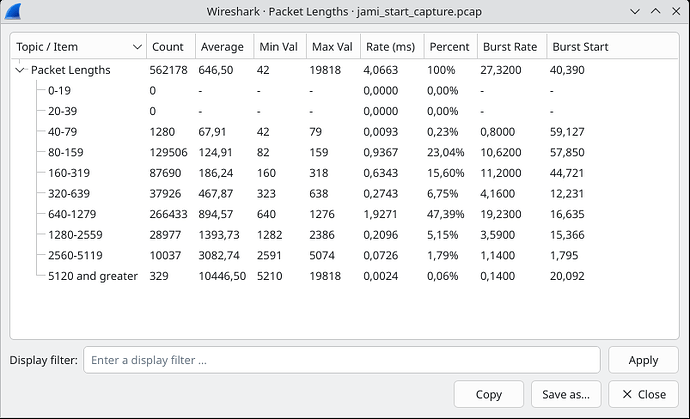Close the window with title bar X

pyautogui.click(x=676, y=11)
